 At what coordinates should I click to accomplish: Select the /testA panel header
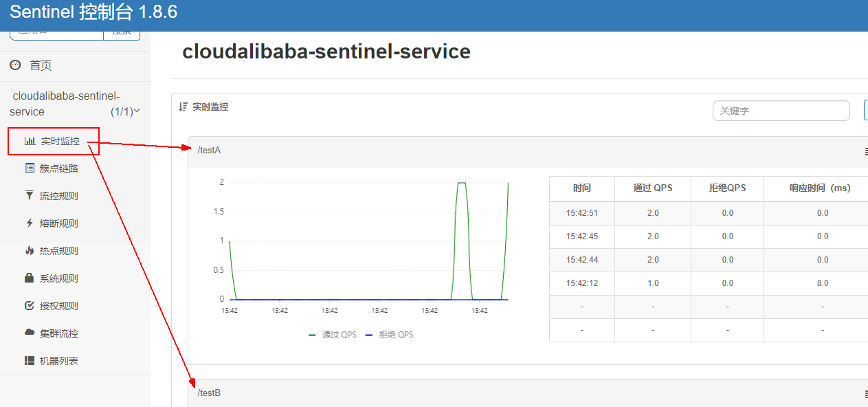point(528,151)
